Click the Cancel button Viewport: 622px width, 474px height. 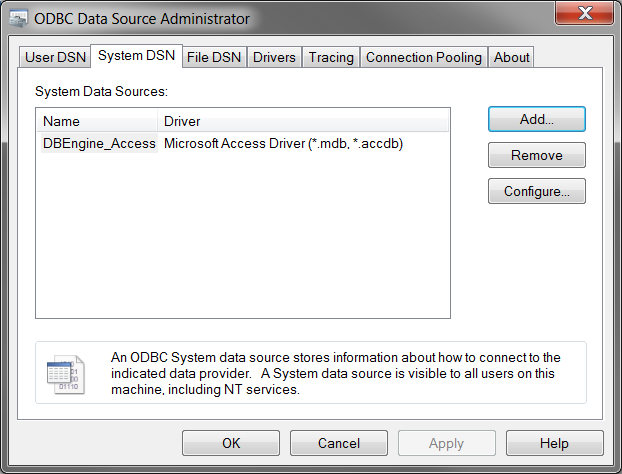(x=339, y=443)
